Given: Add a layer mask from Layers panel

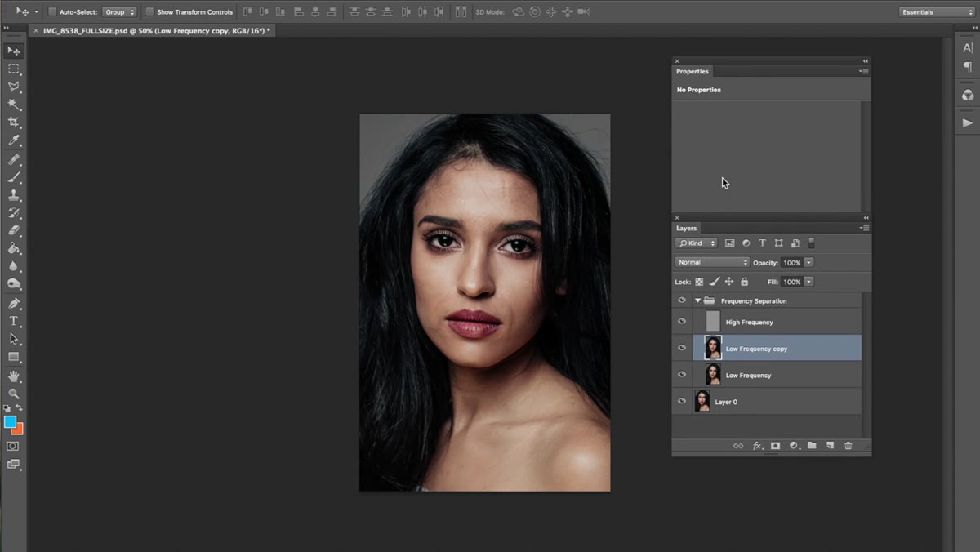Looking at the screenshot, I should click(x=775, y=446).
